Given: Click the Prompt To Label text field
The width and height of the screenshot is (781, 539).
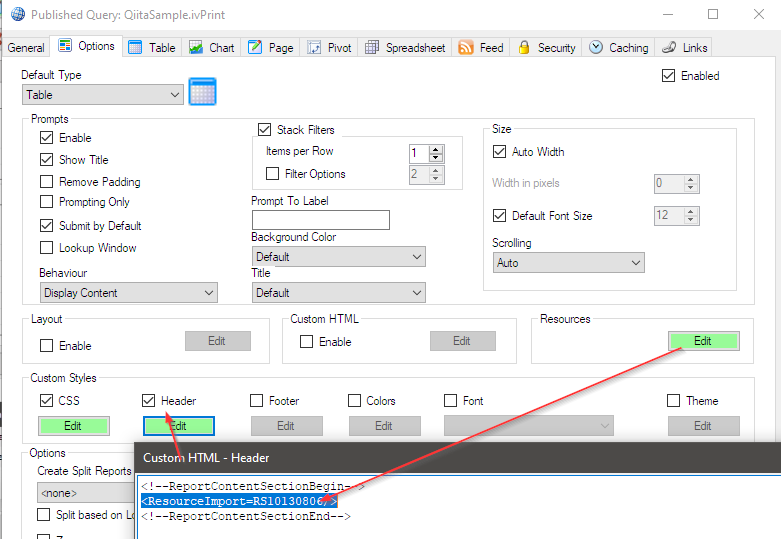Looking at the screenshot, I should (x=321, y=220).
